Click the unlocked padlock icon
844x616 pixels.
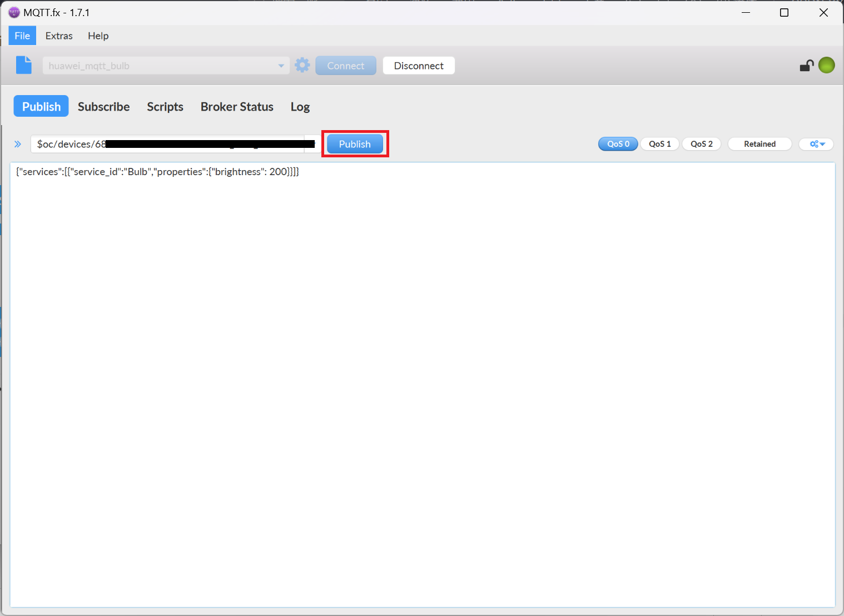807,66
